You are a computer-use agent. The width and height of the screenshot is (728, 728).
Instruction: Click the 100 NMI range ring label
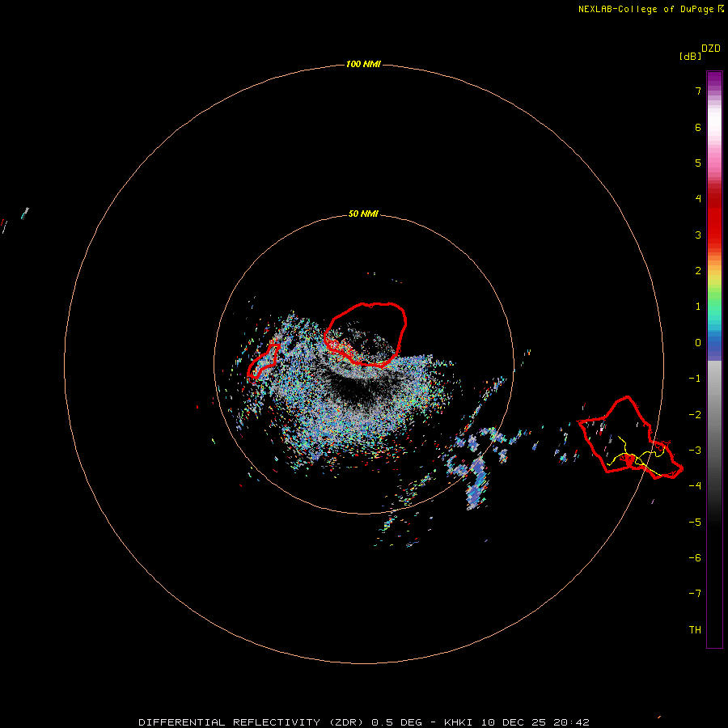(x=363, y=64)
